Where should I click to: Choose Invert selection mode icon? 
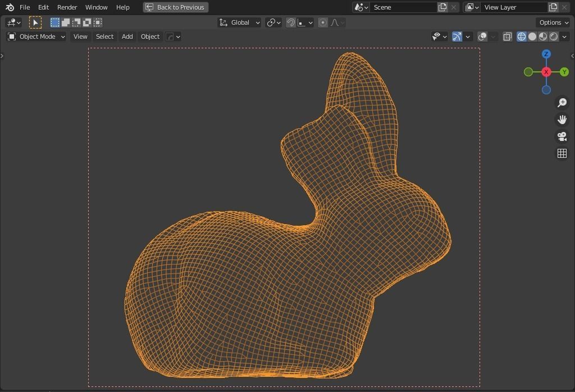click(x=87, y=22)
